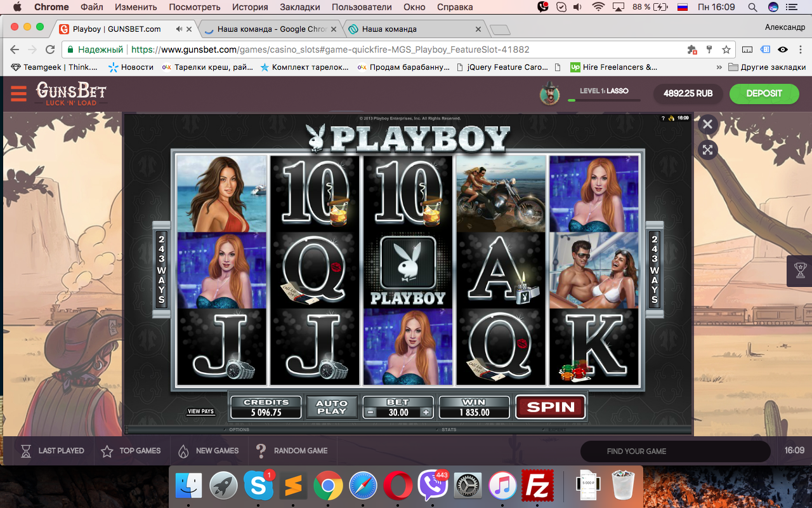812x508 pixels.
Task: Open the Окно menu
Action: click(414, 7)
